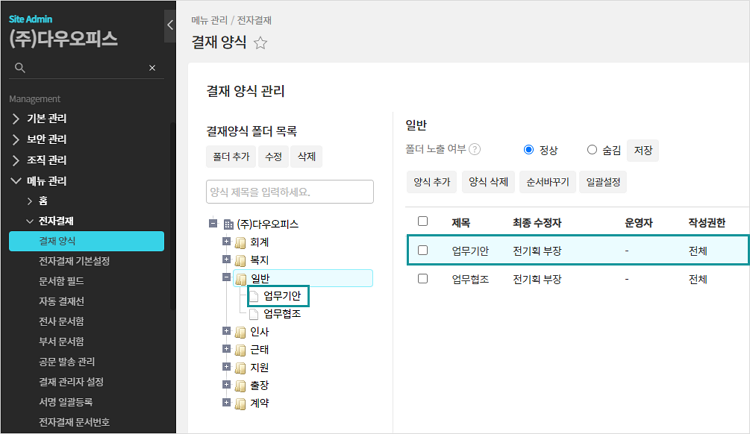Viewport: 750px width, 434px height.
Task: Clear the sidebar search with X icon
Action: pyautogui.click(x=152, y=68)
